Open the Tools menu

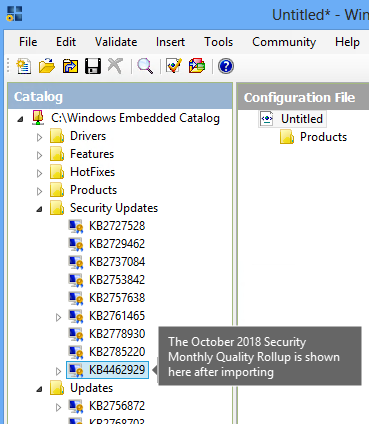pos(219,42)
